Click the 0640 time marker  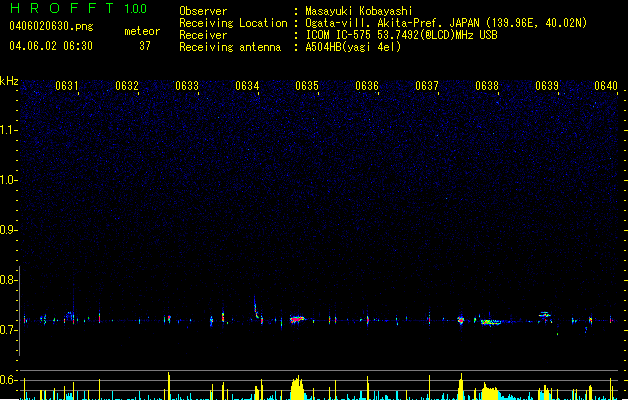click(606, 86)
